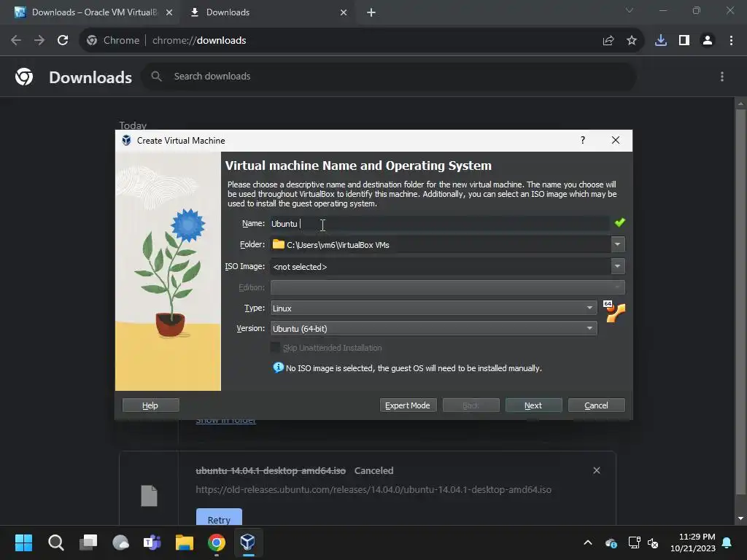Click the Help button in the dialog
747x560 pixels.
click(x=150, y=405)
